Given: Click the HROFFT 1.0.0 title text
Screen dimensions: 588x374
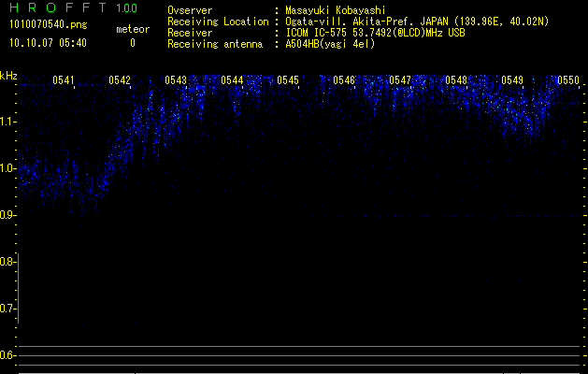Looking at the screenshot, I should tap(73, 7).
